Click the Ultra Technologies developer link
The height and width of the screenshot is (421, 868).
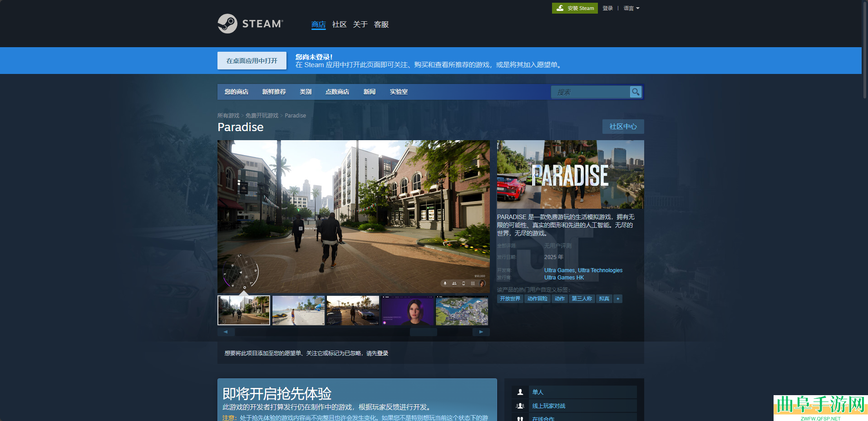(600, 270)
